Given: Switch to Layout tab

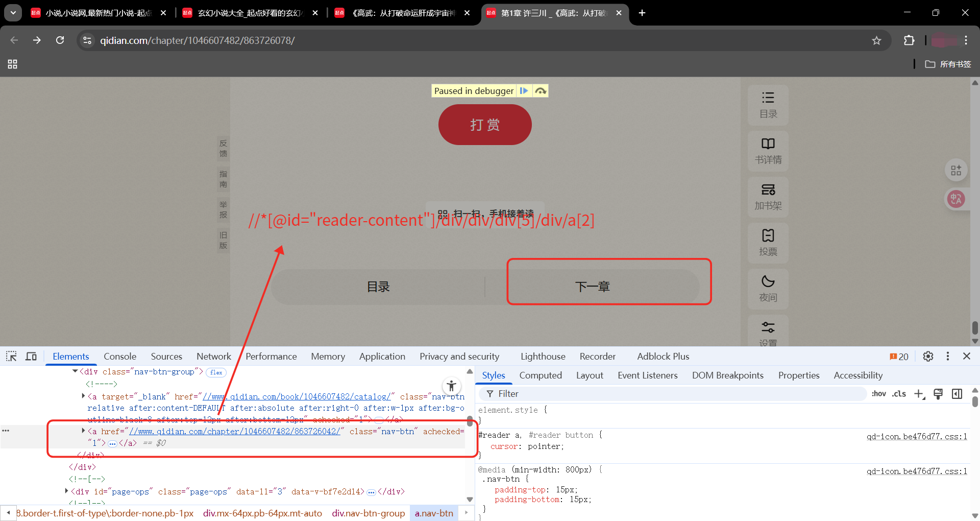Looking at the screenshot, I should click(590, 375).
